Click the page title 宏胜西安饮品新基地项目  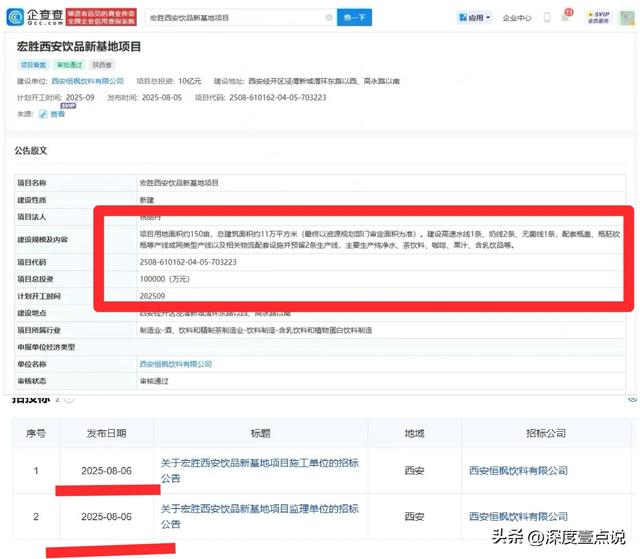pyautogui.click(x=79, y=47)
